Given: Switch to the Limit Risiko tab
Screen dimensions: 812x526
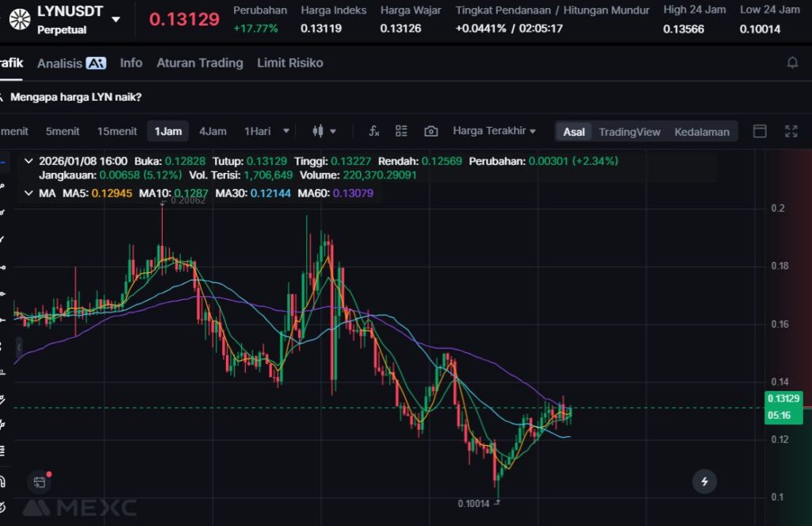Looking at the screenshot, I should point(289,63).
